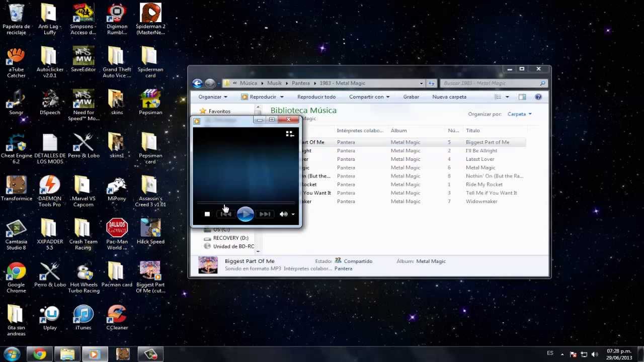The width and height of the screenshot is (644, 362).
Task: Sort by Intérpretes colabo... column header
Action: [360, 131]
